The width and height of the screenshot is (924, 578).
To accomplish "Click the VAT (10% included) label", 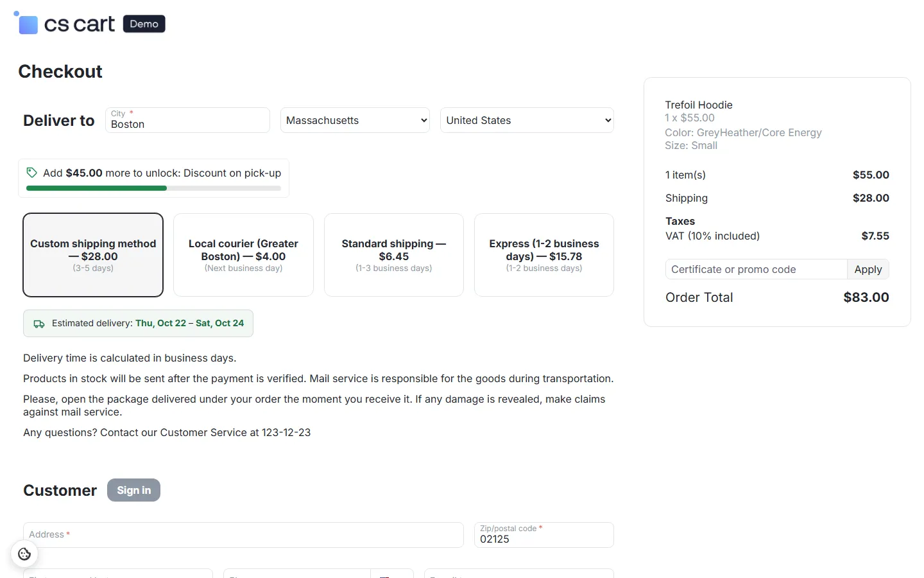I will (x=712, y=236).
